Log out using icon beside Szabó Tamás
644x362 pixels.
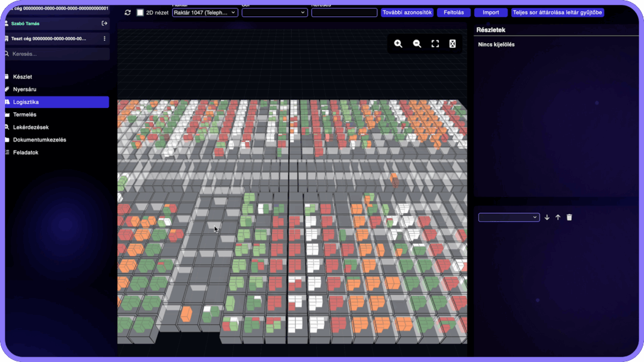pyautogui.click(x=104, y=23)
